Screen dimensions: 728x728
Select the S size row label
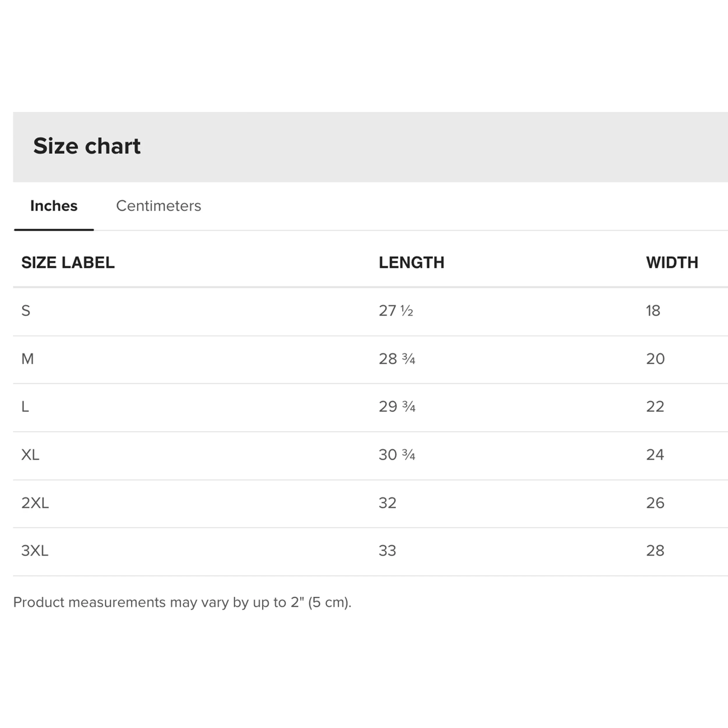[26, 311]
